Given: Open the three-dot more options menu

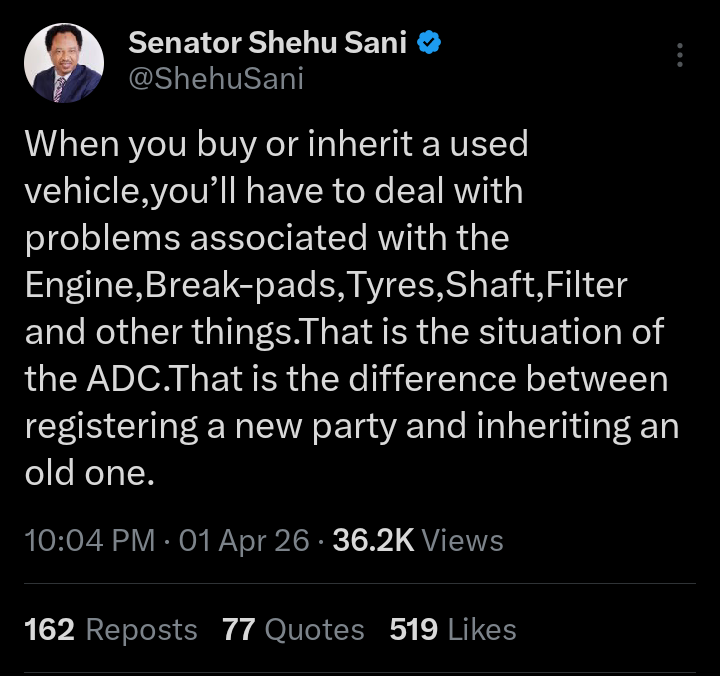Looking at the screenshot, I should (680, 55).
